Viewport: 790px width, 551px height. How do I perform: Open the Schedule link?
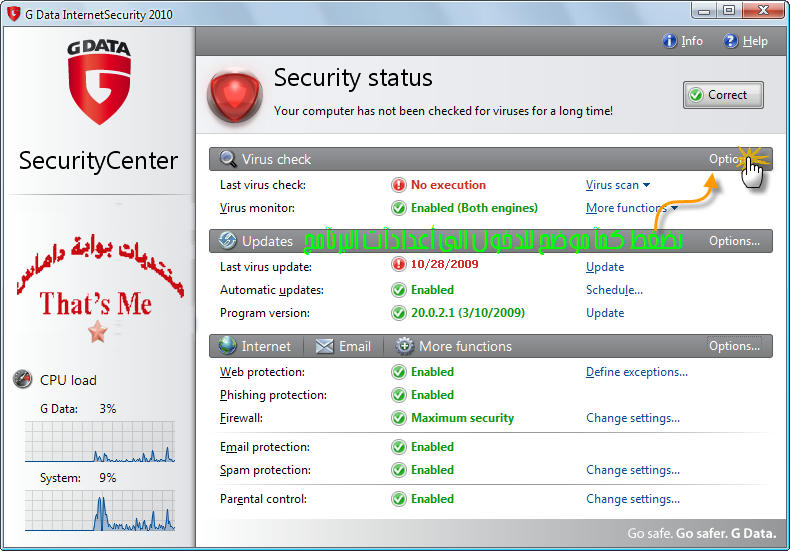pos(614,290)
